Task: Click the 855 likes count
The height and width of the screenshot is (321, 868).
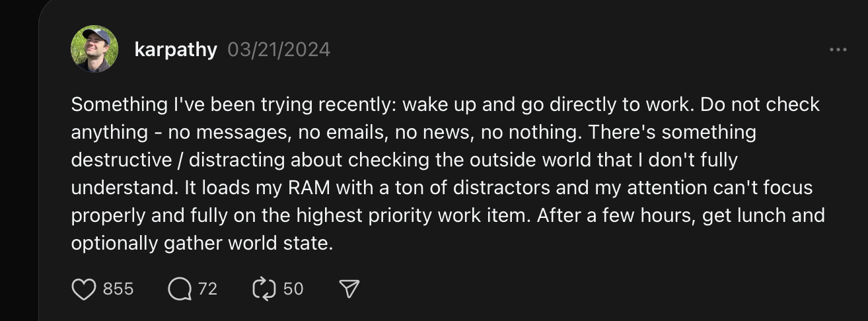Action: [x=119, y=289]
